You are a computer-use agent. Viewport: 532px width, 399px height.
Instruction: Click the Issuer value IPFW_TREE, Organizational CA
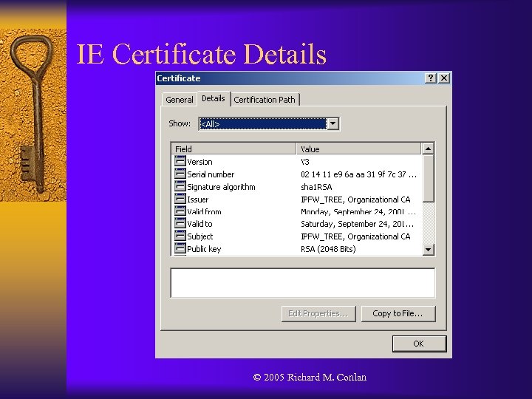pos(355,199)
